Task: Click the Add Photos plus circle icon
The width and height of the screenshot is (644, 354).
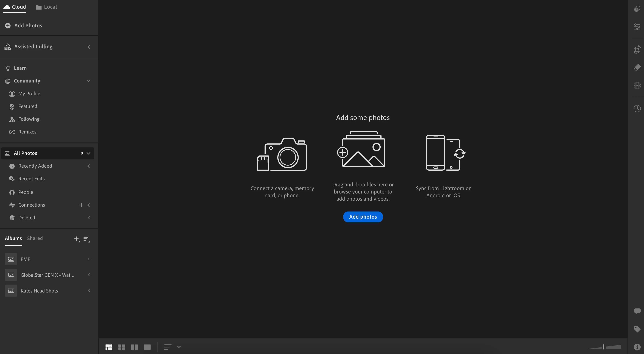Action: click(x=8, y=25)
